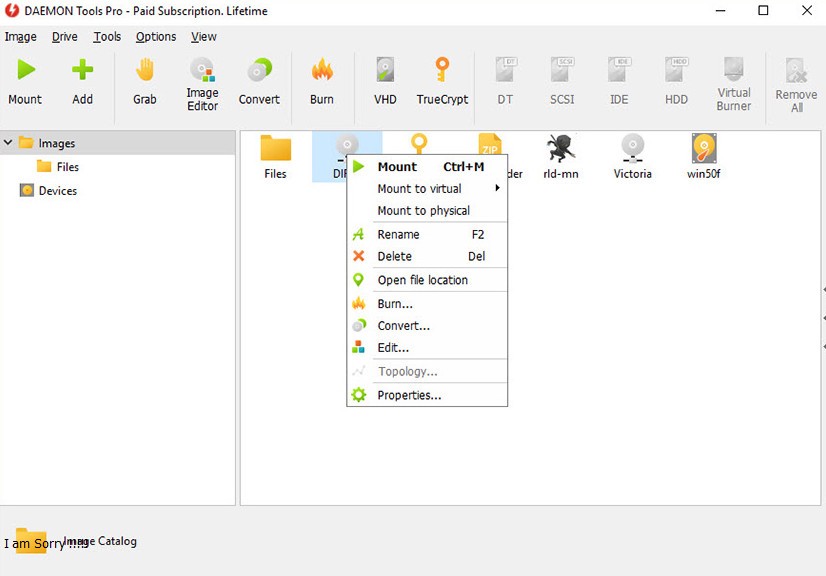The width and height of the screenshot is (826, 576).
Task: Open the Tools menu
Action: (107, 37)
